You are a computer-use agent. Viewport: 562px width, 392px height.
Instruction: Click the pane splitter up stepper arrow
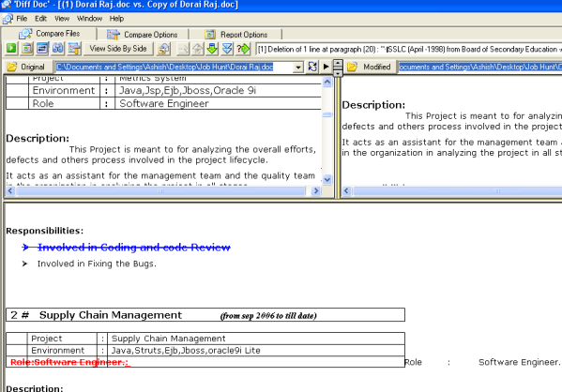click(338, 64)
